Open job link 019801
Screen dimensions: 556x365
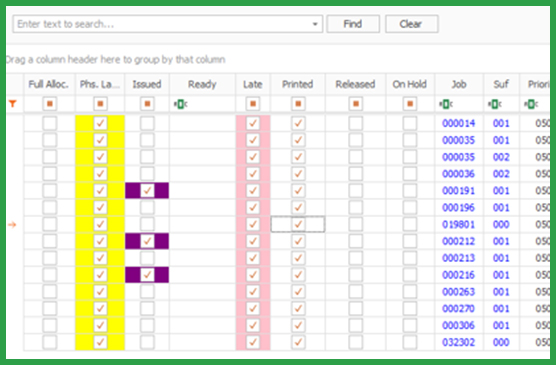(x=458, y=225)
